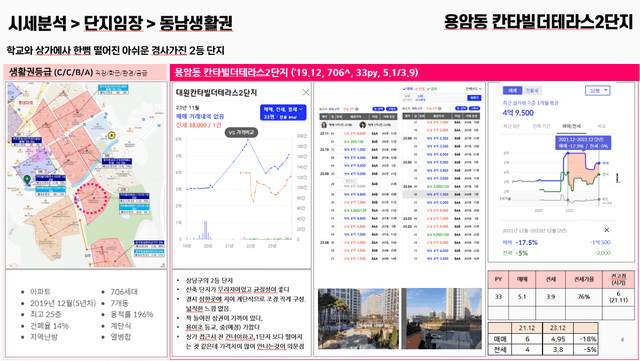Toggle the 전세 checkmark filter

point(420,89)
